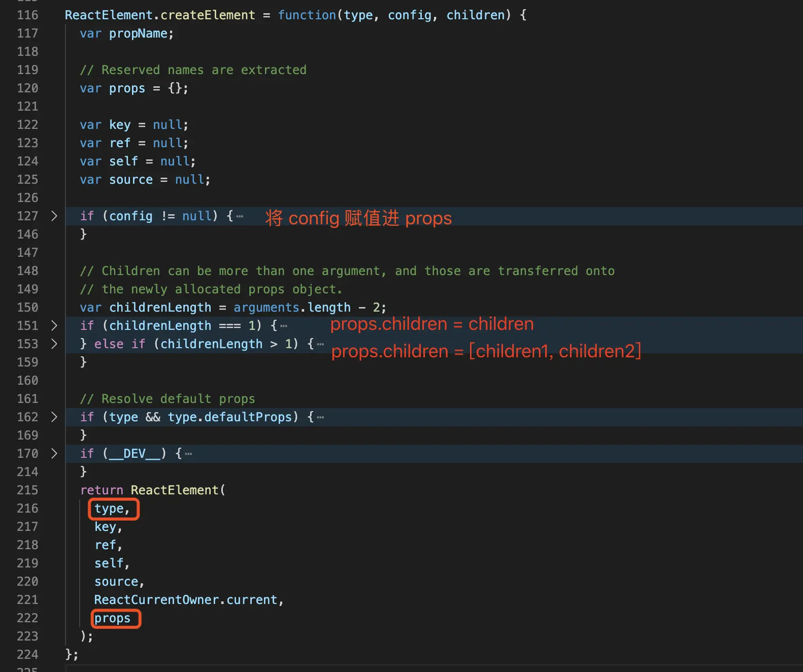Click fold ellipsis after __DEV__ brace
The image size is (803, 672).
(188, 454)
